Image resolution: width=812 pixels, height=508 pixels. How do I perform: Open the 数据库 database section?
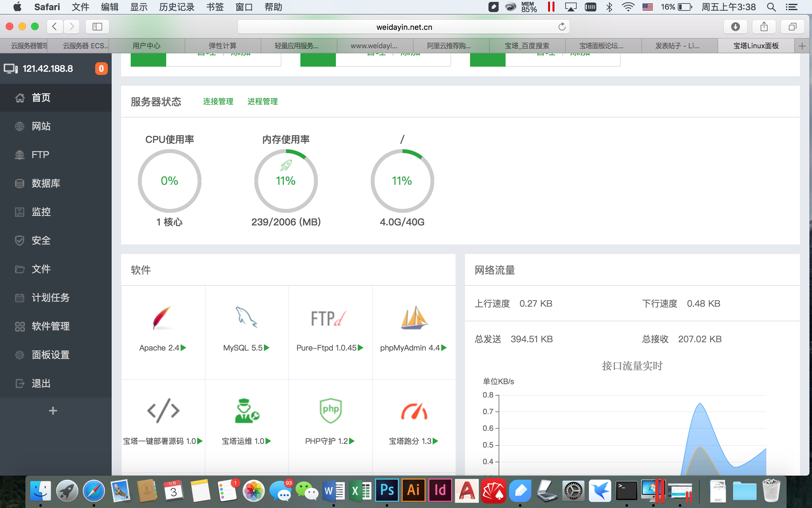[56, 183]
